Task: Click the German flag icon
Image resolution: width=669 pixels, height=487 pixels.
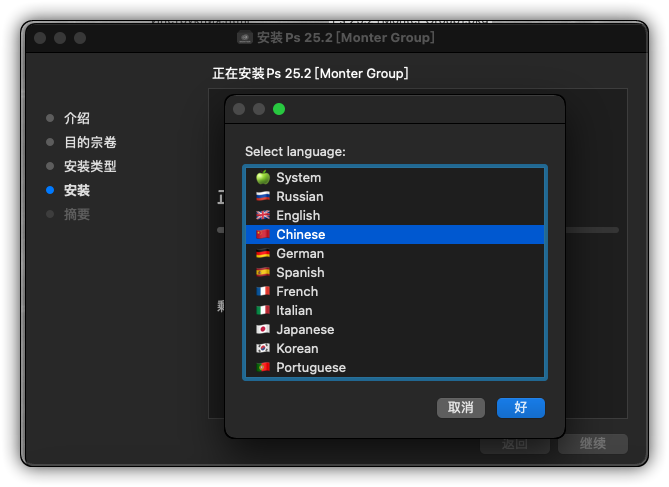Action: (263, 253)
